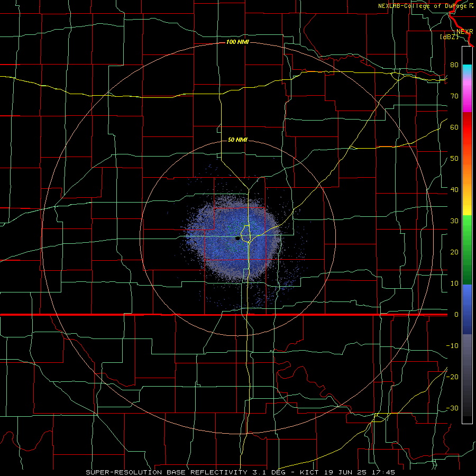The height and width of the screenshot is (476, 476).
Task: Click the 100 NMI range ring label
Action: tap(237, 42)
